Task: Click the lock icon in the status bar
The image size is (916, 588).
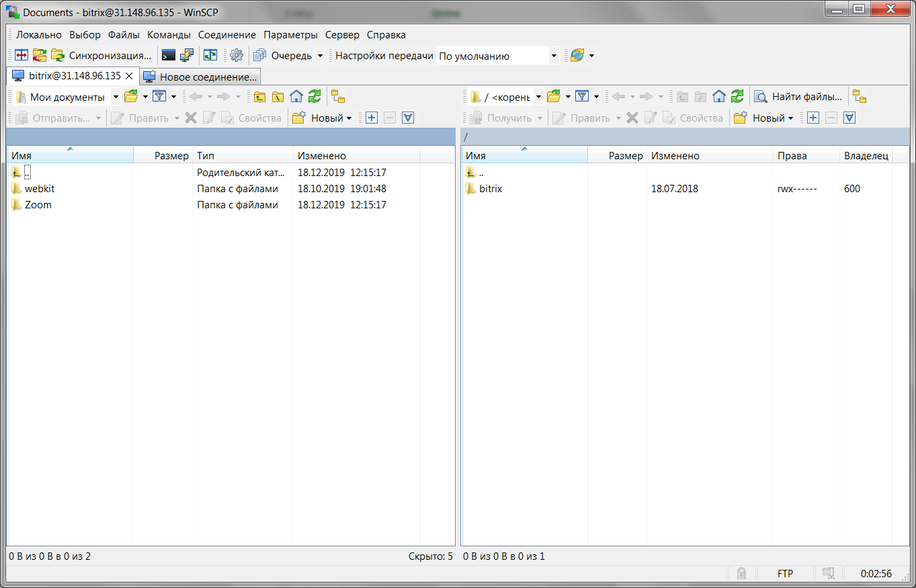Action: coord(741,573)
